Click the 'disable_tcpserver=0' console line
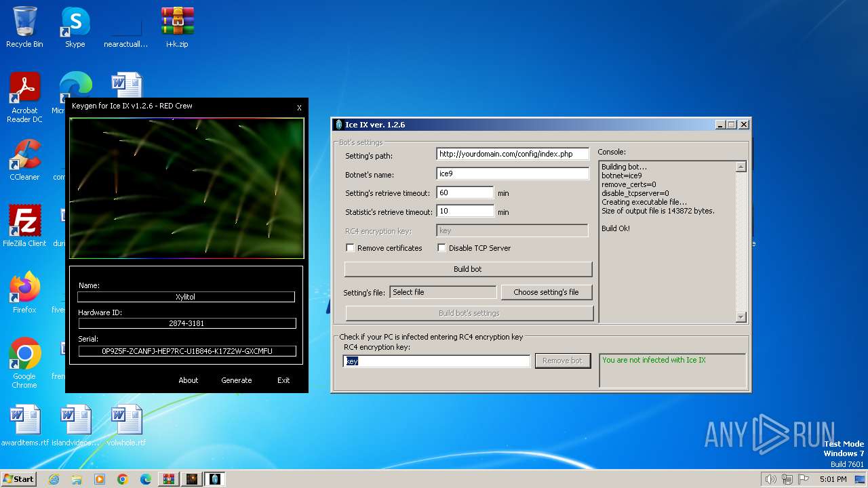 pyautogui.click(x=635, y=193)
